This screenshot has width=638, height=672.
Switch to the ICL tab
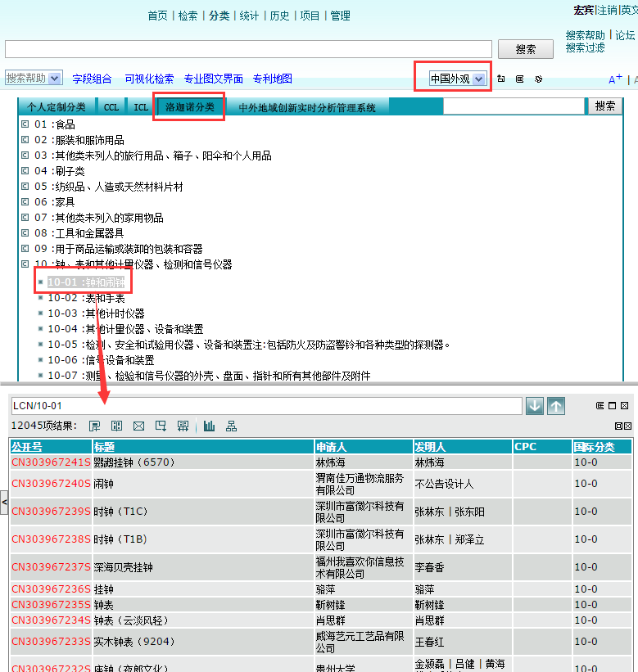[141, 107]
